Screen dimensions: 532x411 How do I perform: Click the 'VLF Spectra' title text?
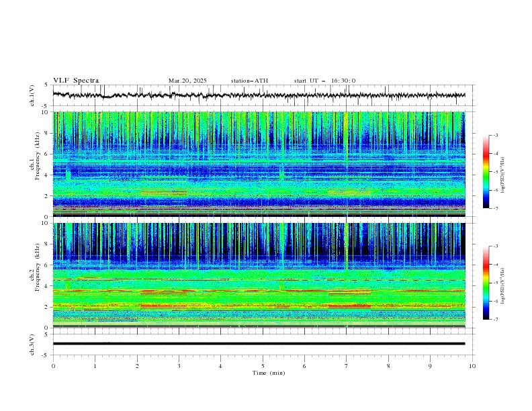pos(76,81)
